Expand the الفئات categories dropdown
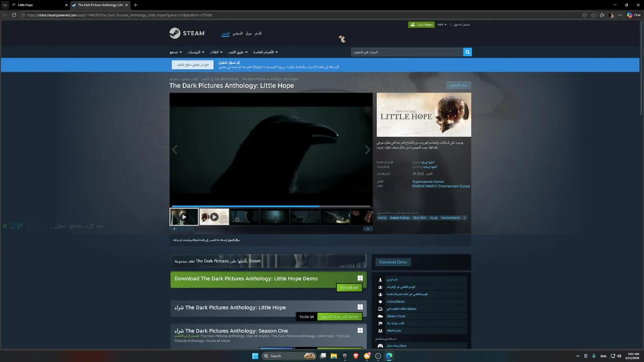644x362 pixels. pos(216,52)
